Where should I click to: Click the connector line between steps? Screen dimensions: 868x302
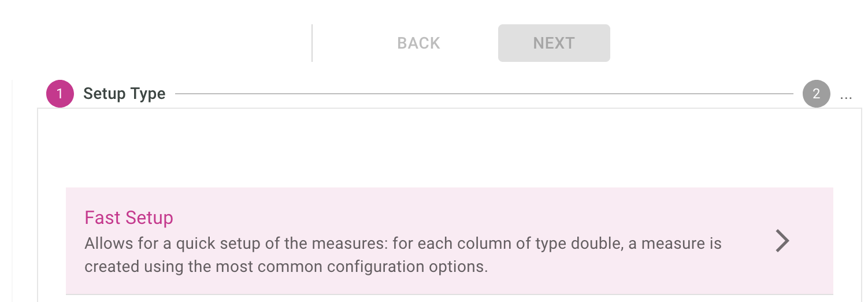pos(484,93)
